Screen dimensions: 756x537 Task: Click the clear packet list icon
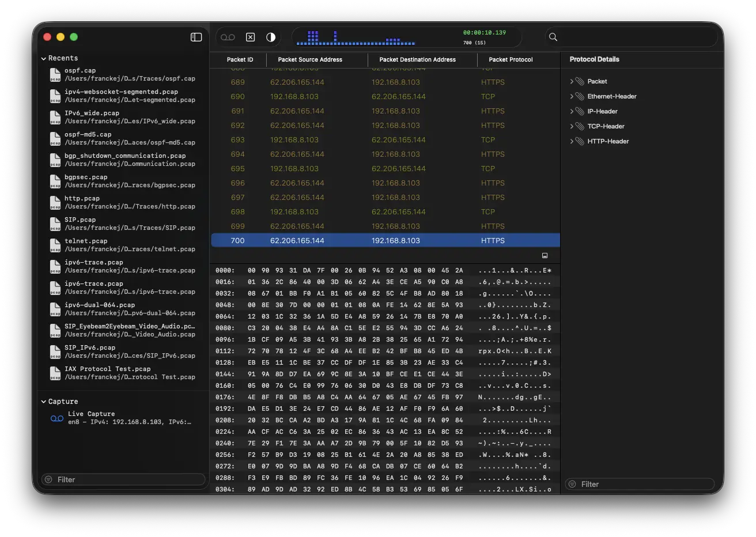click(x=250, y=36)
